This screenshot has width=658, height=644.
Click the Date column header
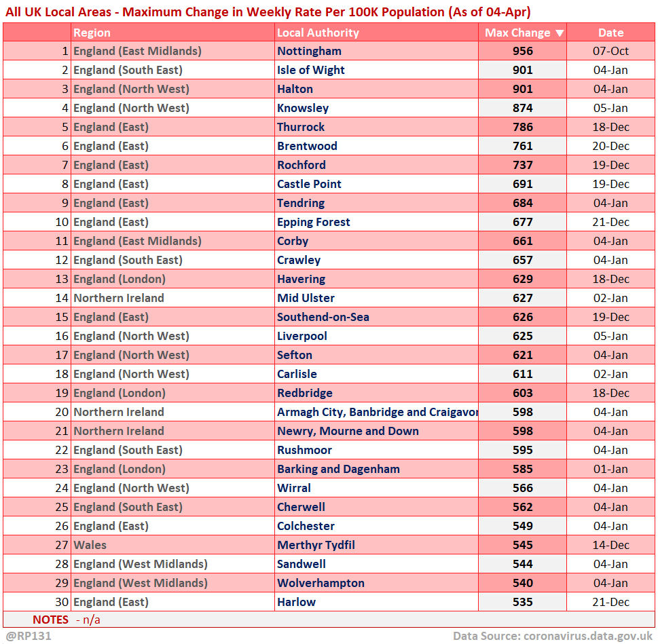click(x=610, y=33)
